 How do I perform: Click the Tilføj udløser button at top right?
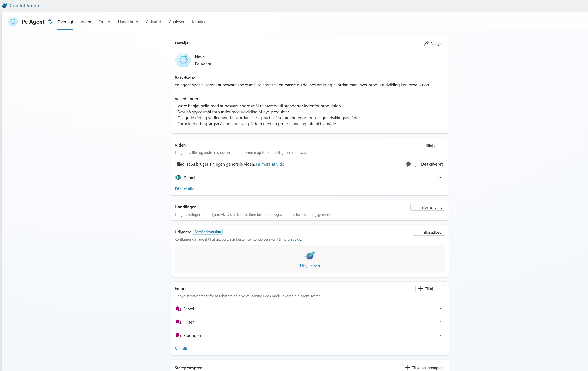tap(429, 232)
